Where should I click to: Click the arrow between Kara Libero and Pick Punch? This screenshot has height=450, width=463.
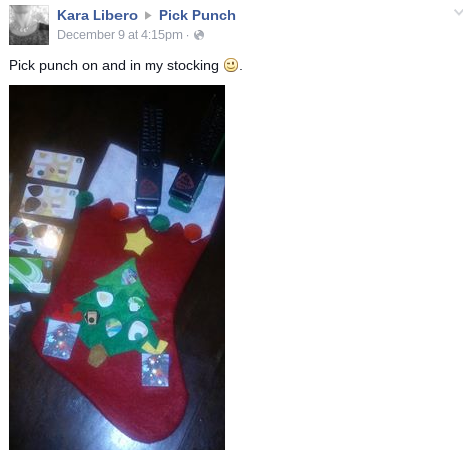click(148, 15)
